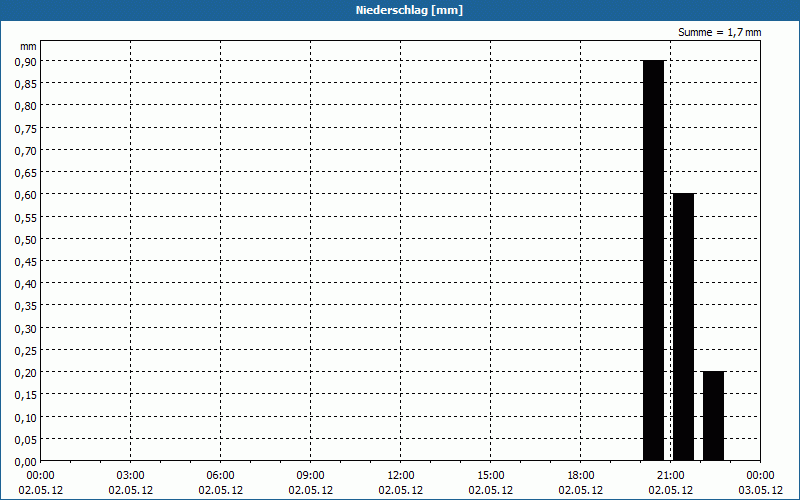Click the 03:00 time axis label
The height and width of the screenshot is (500, 800).
point(131,476)
